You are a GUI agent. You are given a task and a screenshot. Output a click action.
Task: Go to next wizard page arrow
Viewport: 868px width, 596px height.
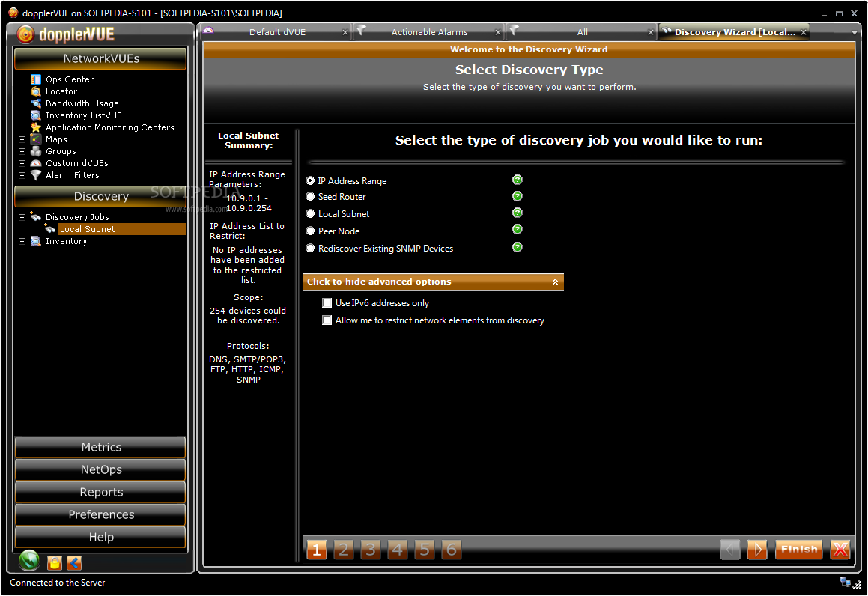click(x=756, y=550)
